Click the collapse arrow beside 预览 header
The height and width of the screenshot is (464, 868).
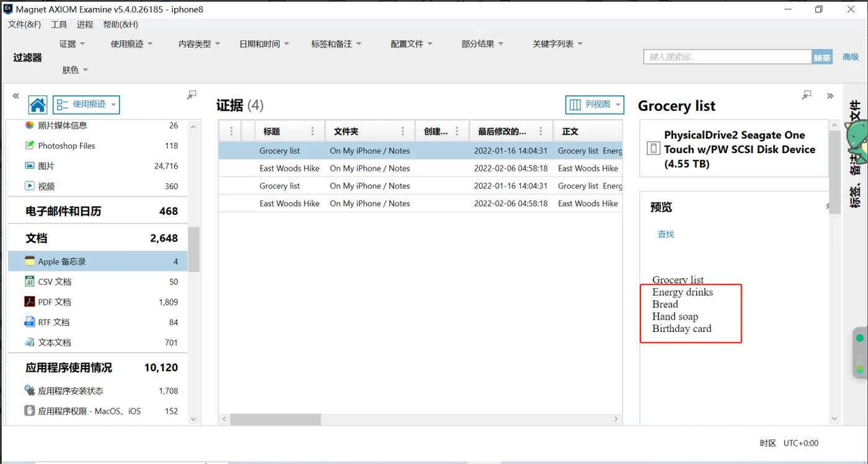click(x=828, y=206)
